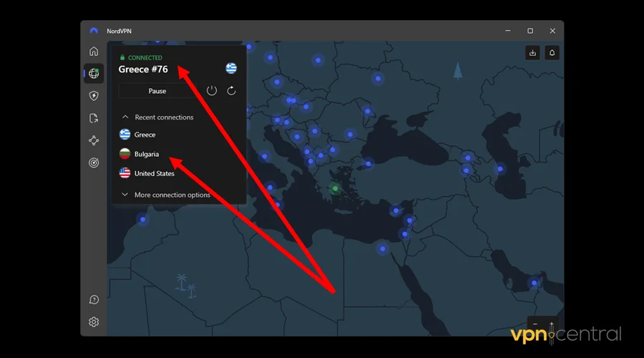Open the Home icon in sidebar
This screenshot has width=644, height=358.
94,52
